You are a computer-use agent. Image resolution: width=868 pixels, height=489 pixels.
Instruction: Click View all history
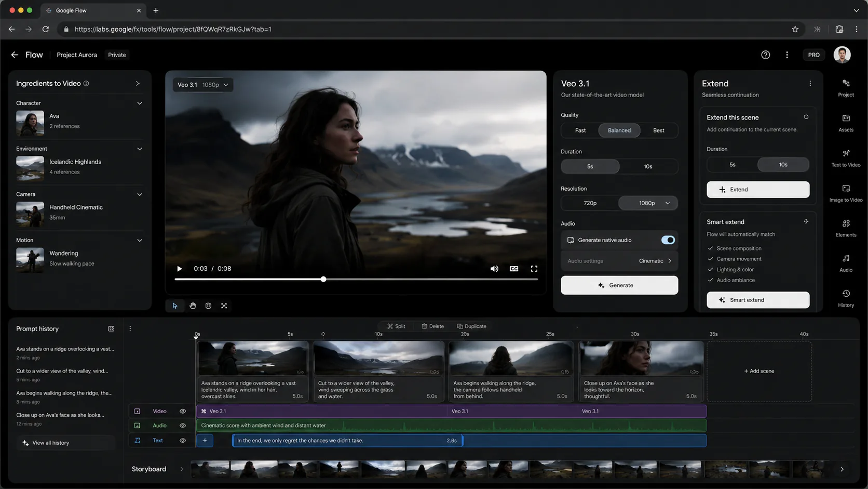coord(65,443)
